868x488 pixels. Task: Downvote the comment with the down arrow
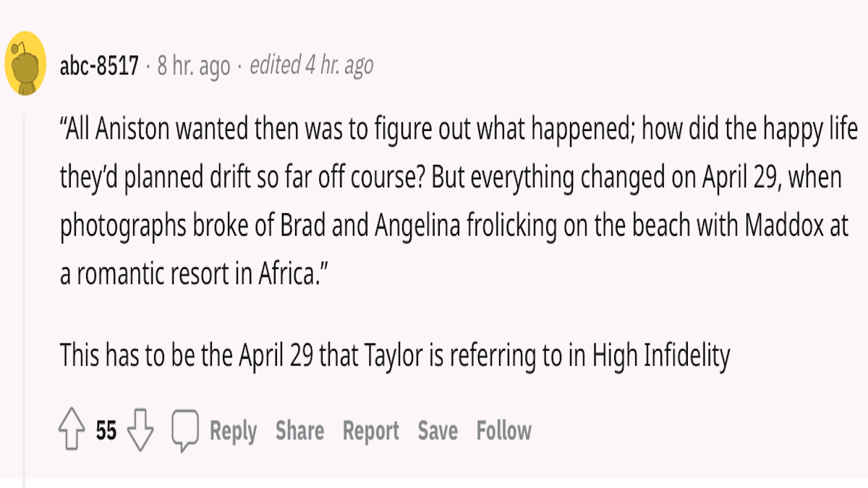point(140,432)
